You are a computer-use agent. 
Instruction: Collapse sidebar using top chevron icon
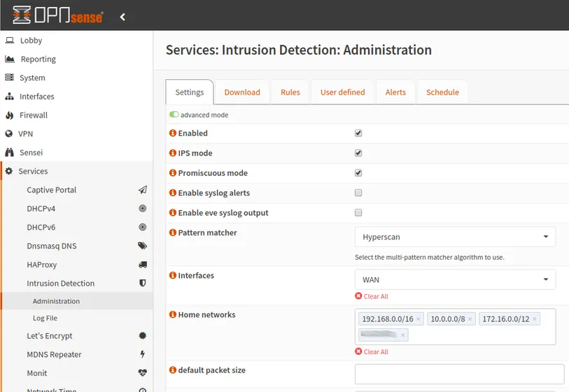coord(122,17)
